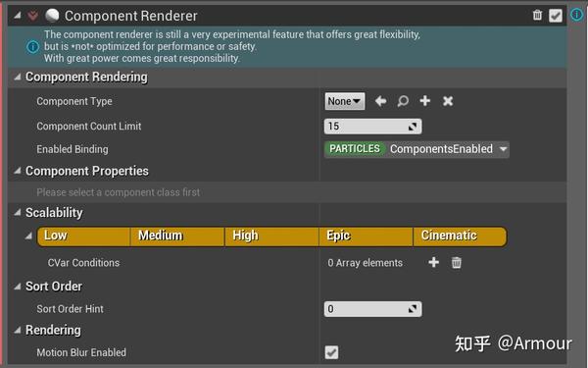The width and height of the screenshot is (588, 368).
Task: Collapse the Scalability section
Action: click(x=18, y=213)
